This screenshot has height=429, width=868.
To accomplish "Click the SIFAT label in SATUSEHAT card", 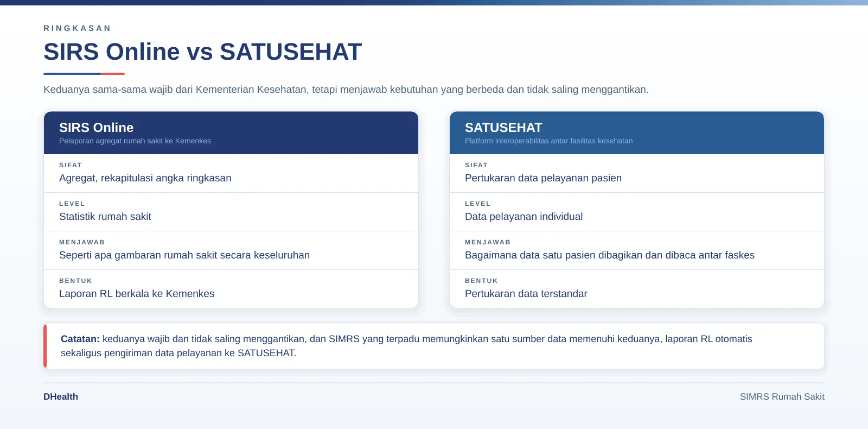I will 476,165.
